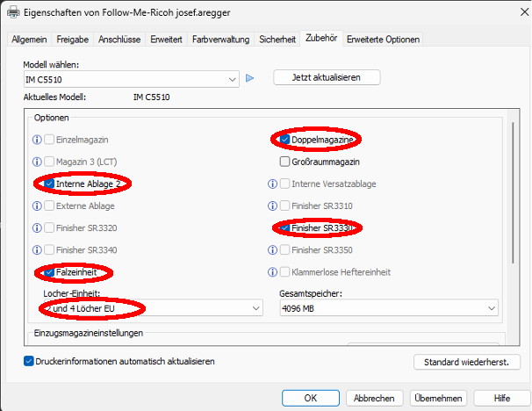This screenshot has height=411, width=532.
Task: Check the Einzelmagazin checkbox
Action: tap(49, 140)
